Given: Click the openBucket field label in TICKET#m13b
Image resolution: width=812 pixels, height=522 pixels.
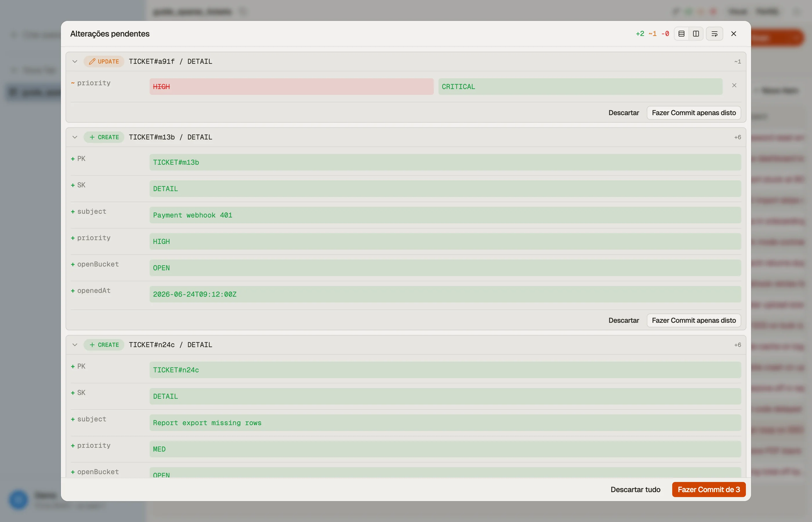Looking at the screenshot, I should pyautogui.click(x=98, y=264).
